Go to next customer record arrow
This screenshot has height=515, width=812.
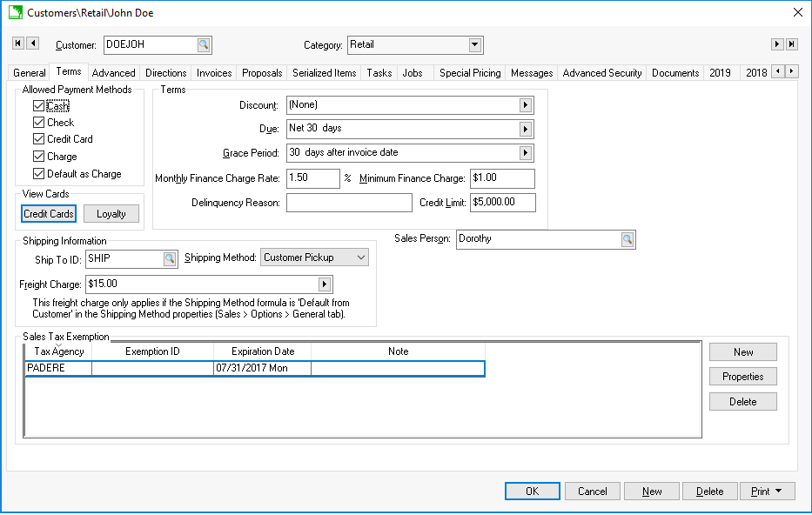pos(777,44)
